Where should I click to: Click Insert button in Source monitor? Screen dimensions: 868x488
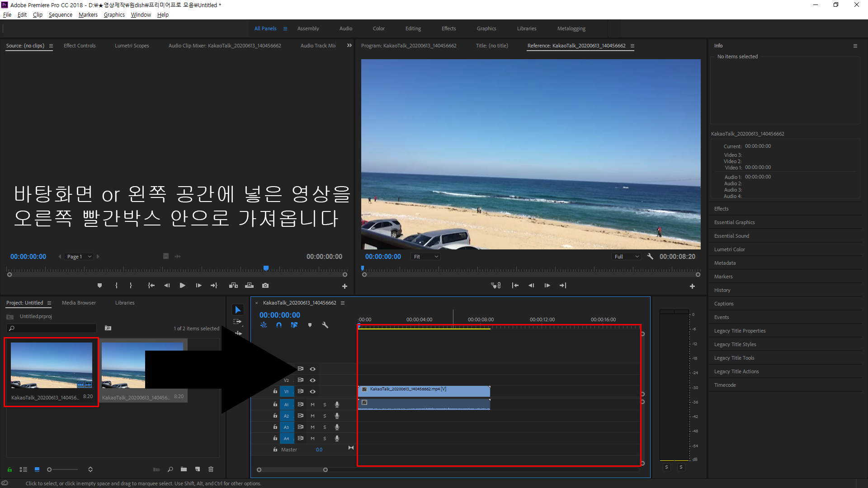234,286
